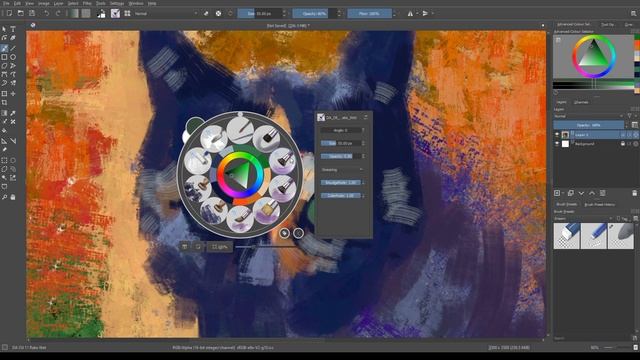
Task: Reset zoom using popup 100% button
Action: 220,247
